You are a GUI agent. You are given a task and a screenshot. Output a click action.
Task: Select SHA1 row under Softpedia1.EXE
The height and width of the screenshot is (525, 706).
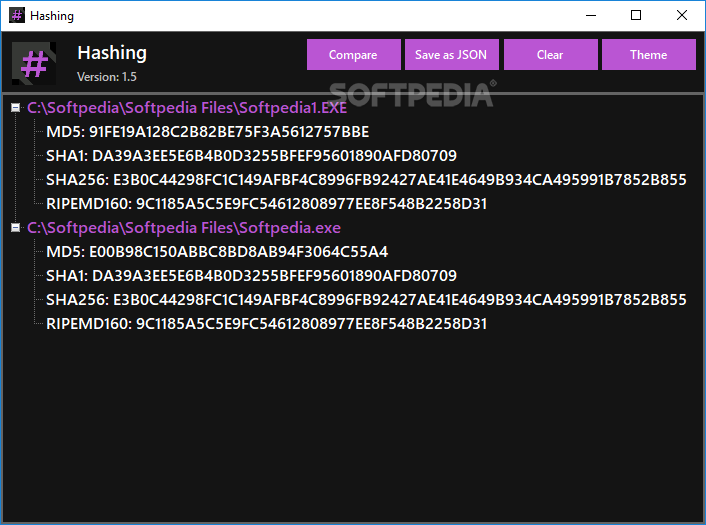click(x=251, y=156)
